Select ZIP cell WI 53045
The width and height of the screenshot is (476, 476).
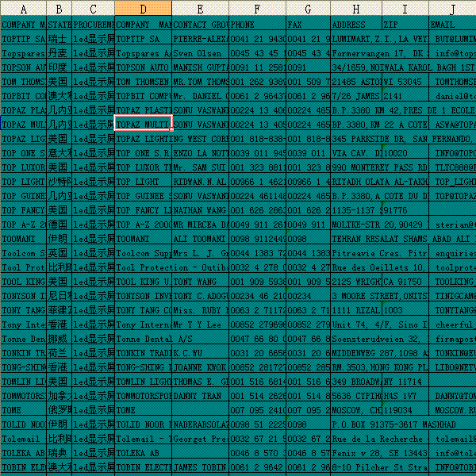click(405, 82)
